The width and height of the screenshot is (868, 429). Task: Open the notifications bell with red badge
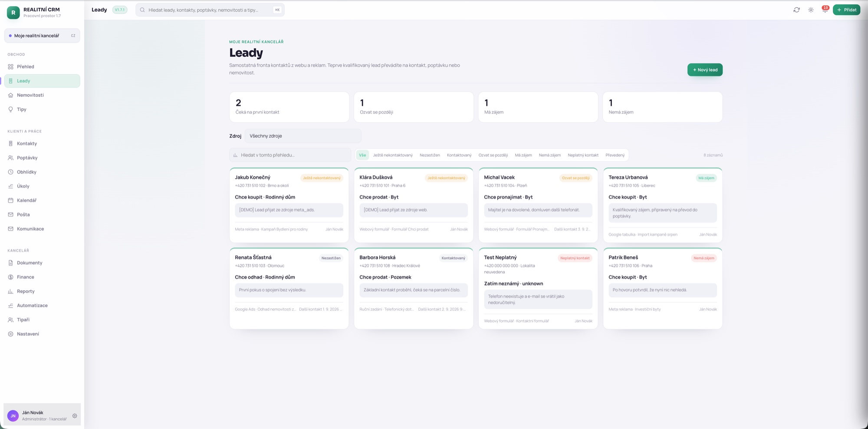(x=825, y=10)
